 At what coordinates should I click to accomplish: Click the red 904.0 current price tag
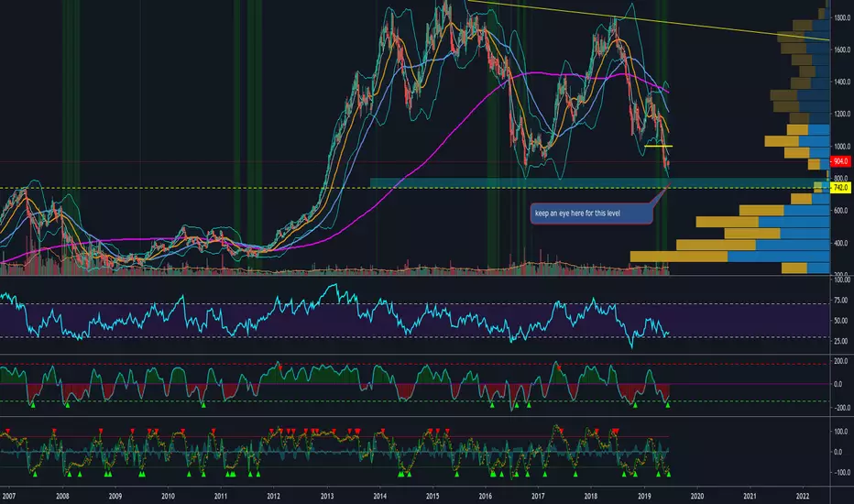pyautogui.click(x=840, y=161)
